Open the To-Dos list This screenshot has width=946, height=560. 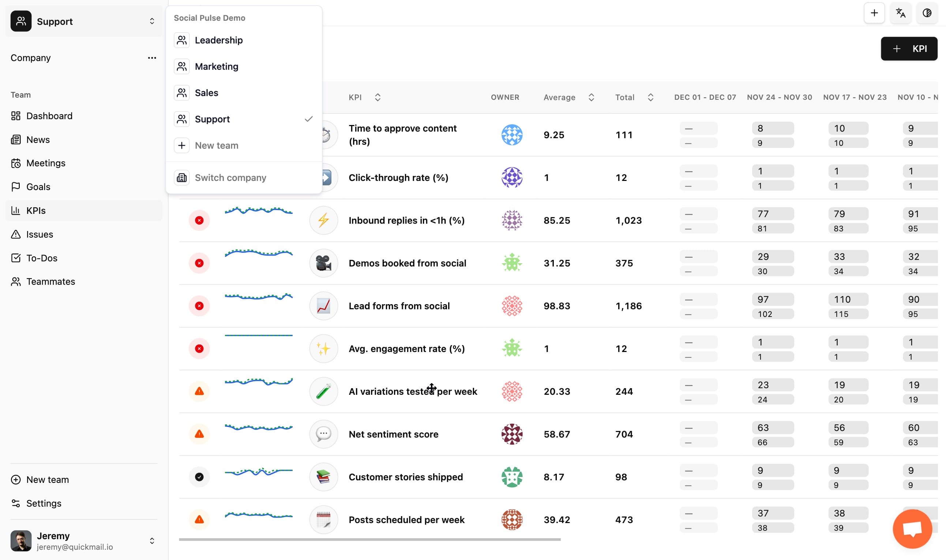click(41, 258)
